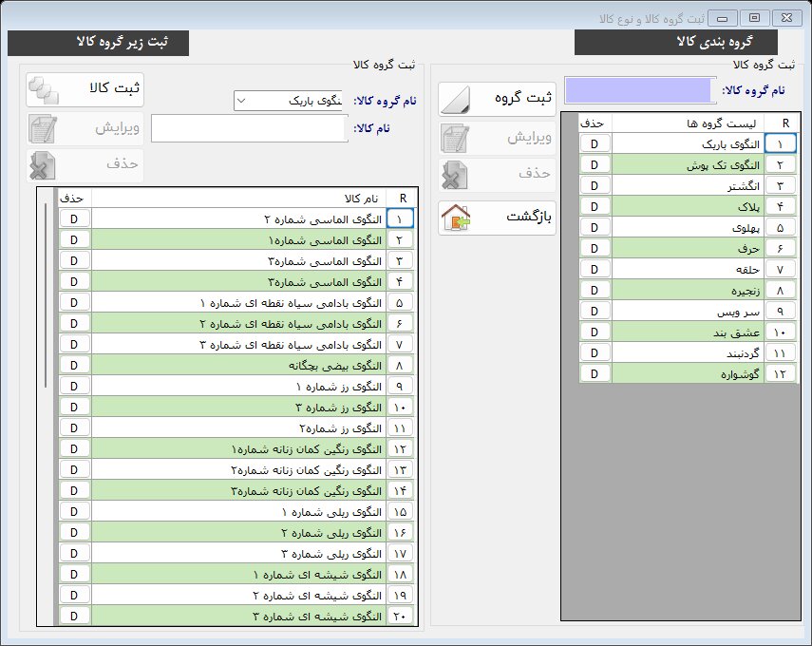The width and height of the screenshot is (812, 646).
Task: Select item النگوی الماسی شماره ۲
Action: click(238, 219)
